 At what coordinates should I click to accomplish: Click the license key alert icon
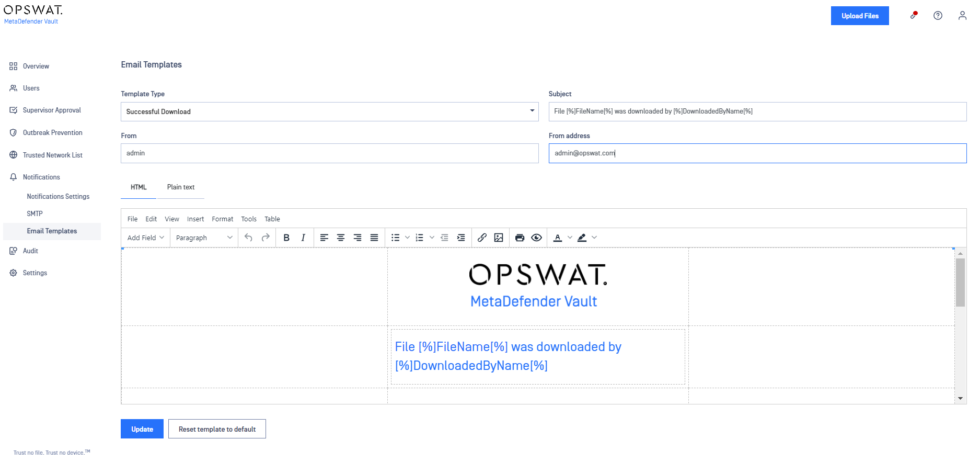914,15
